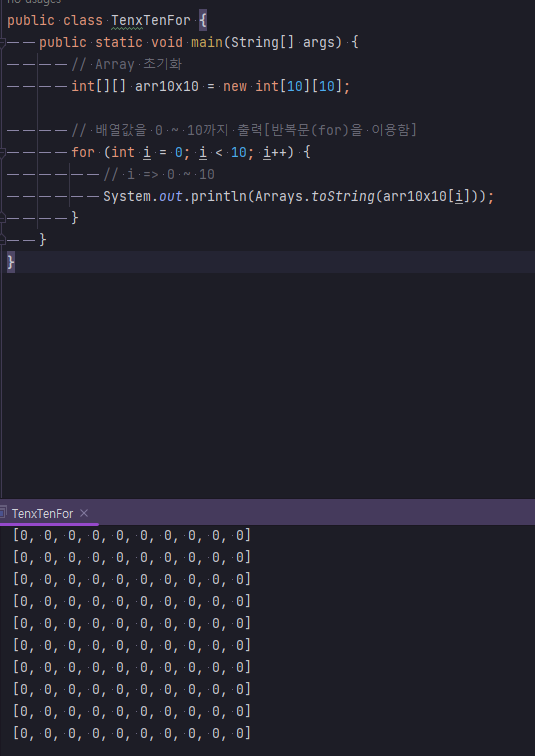Click the italic toString method call
This screenshot has height=756, width=535.
click(x=343, y=196)
